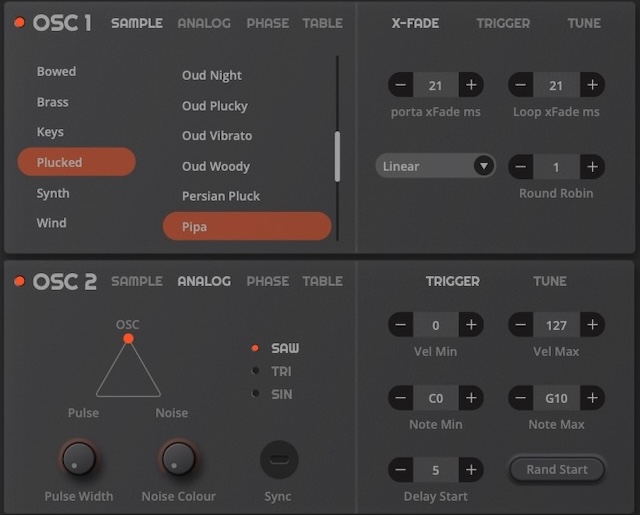The height and width of the screenshot is (515, 640).
Task: Click the sample list scrollbar
Action: tap(337, 155)
